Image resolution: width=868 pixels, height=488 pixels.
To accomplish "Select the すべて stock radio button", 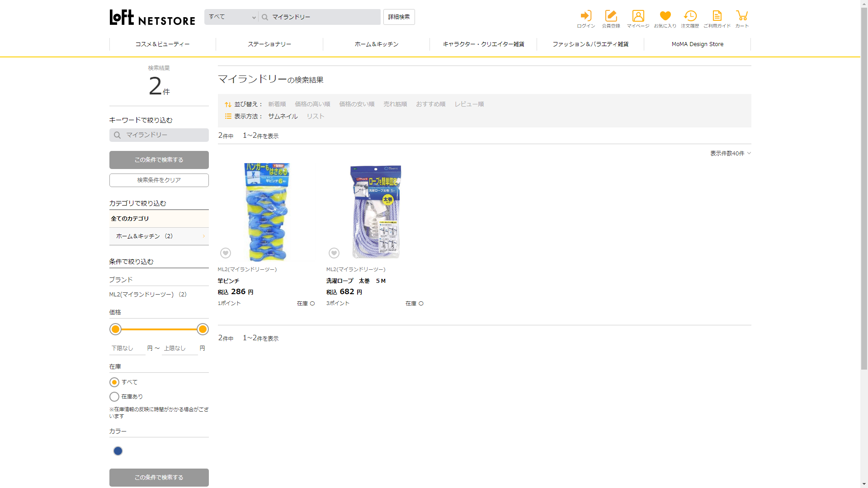I will (114, 382).
